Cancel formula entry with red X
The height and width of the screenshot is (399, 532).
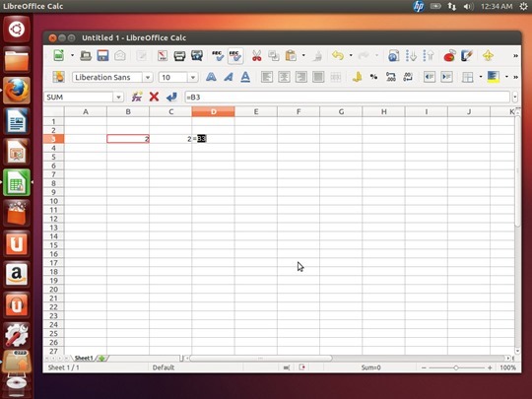pos(154,97)
